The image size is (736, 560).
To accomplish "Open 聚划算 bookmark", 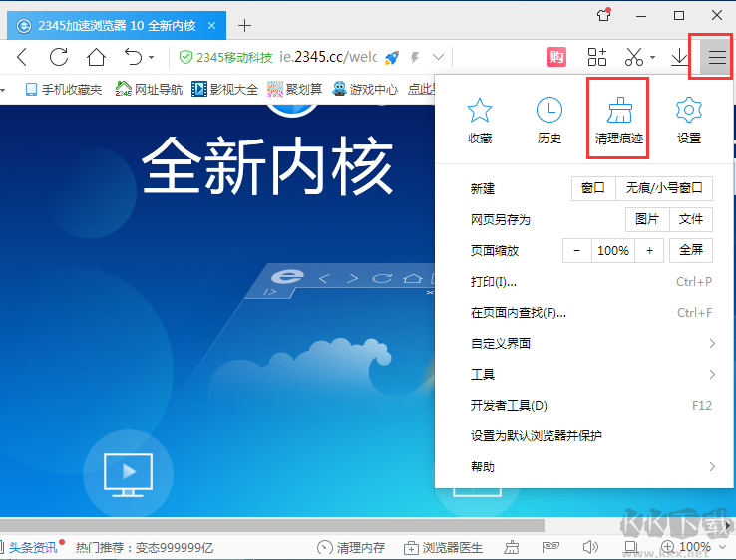I will coord(295,89).
